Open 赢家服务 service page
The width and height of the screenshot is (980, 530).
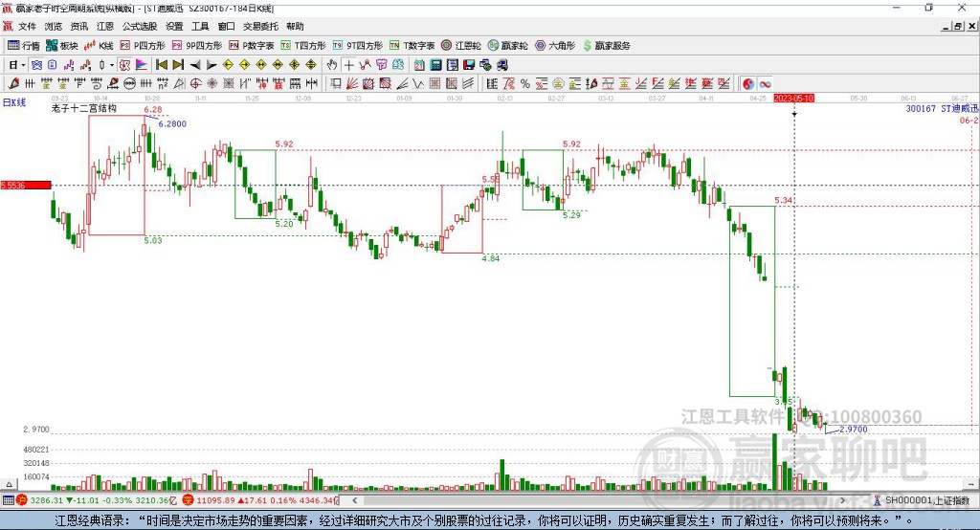pos(606,46)
